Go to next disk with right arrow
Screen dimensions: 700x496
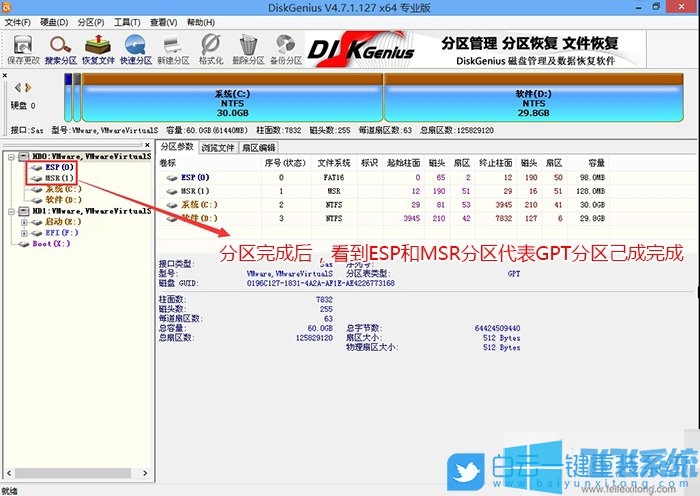point(28,88)
